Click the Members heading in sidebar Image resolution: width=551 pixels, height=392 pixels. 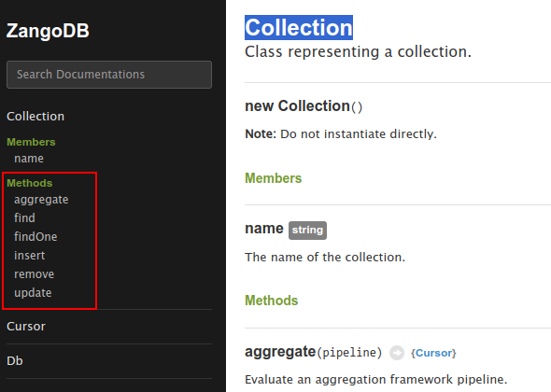click(31, 142)
